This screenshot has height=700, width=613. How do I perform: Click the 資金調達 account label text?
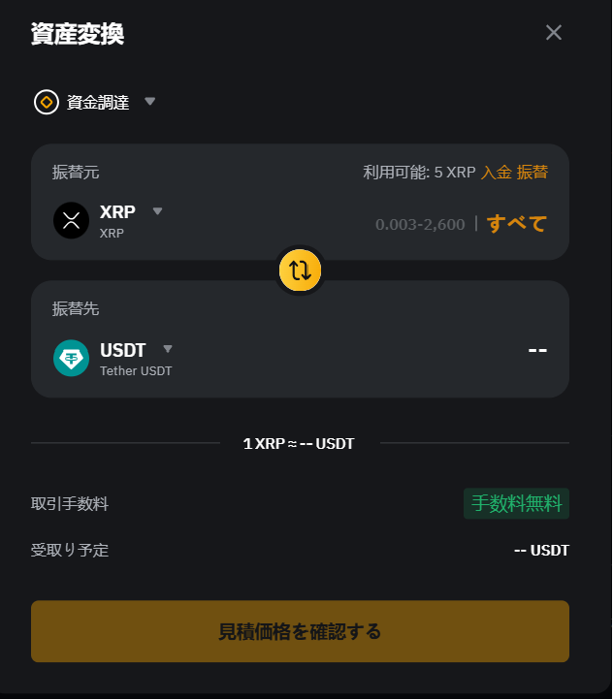pos(98,102)
